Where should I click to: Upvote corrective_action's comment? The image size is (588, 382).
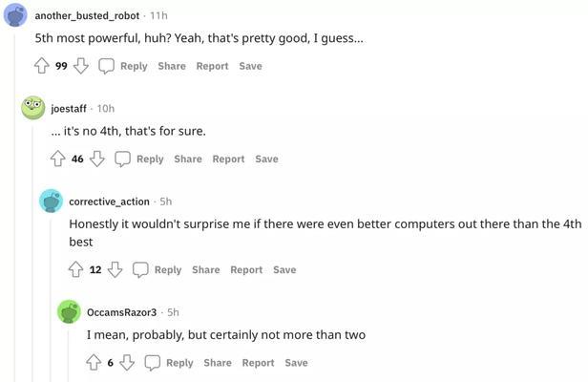pyautogui.click(x=75, y=269)
